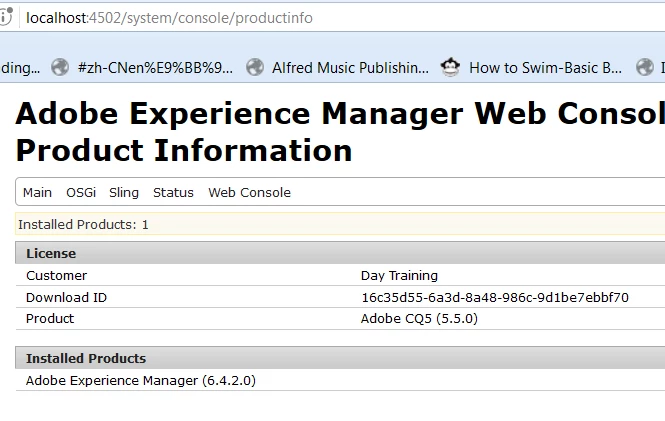Click globe icon of Alfred Music bookmark
Screen dimensions: 665x421
pos(255,68)
